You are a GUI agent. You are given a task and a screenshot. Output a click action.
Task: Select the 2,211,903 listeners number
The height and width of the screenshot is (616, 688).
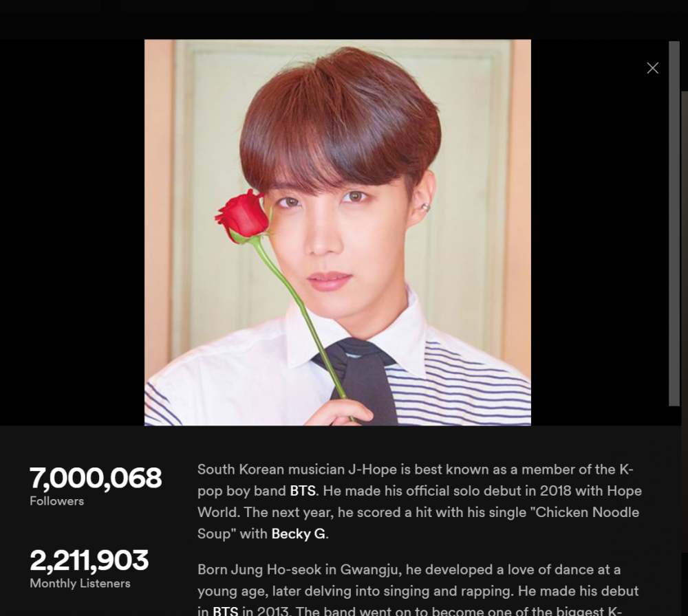point(89,560)
